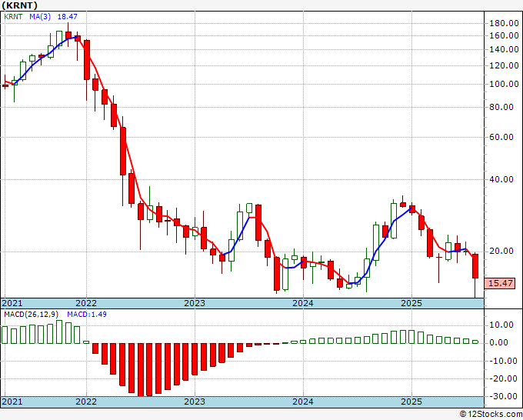Click 2021 on the price chart timeline
Viewport: 523px width, 420px height.
point(12,303)
